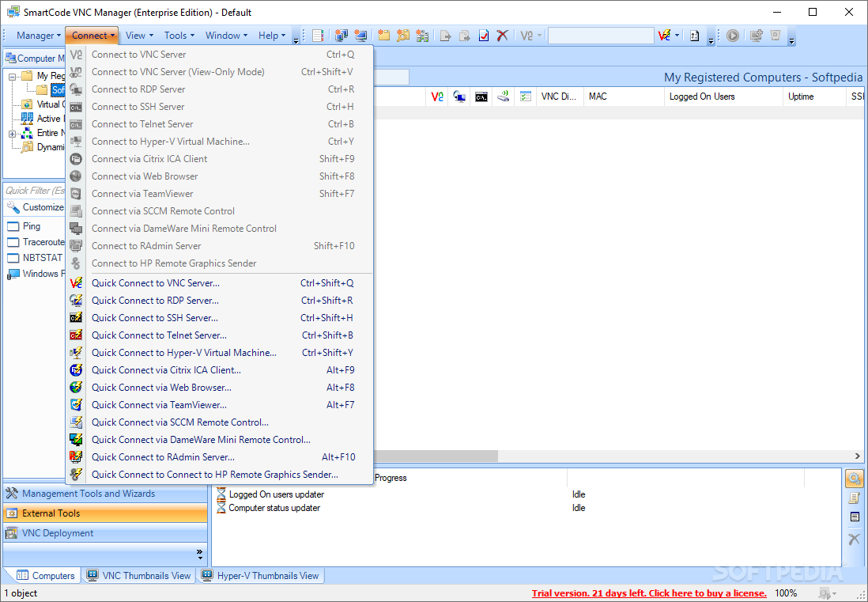Sort by the Uptime column header
The width and height of the screenshot is (868, 602).
pyautogui.click(x=814, y=97)
